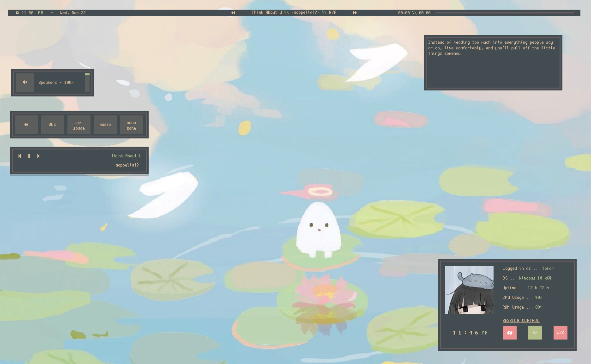Click the speaker icon to mute Speakers
Screen dimensions: 591x364
(x=24, y=82)
